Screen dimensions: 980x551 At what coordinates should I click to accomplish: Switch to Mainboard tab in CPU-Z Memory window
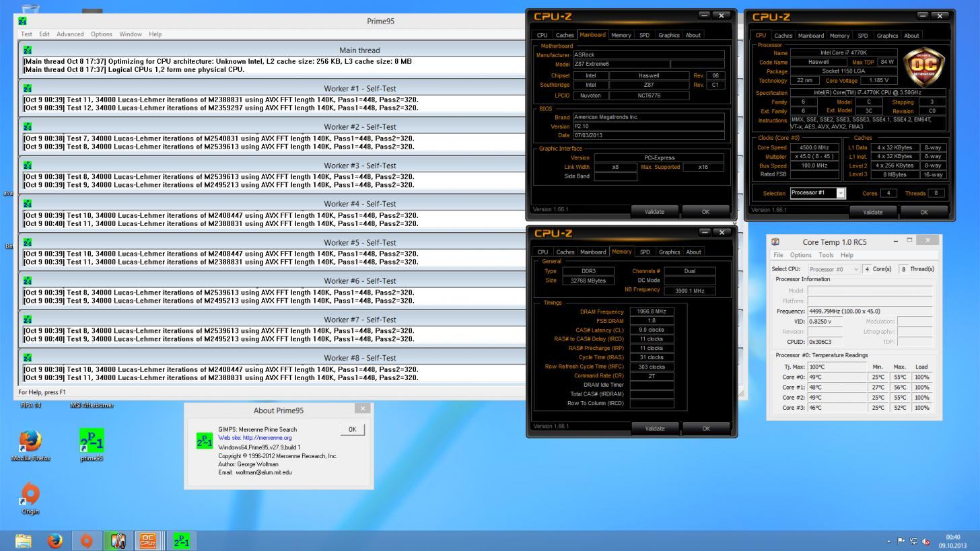coord(593,252)
